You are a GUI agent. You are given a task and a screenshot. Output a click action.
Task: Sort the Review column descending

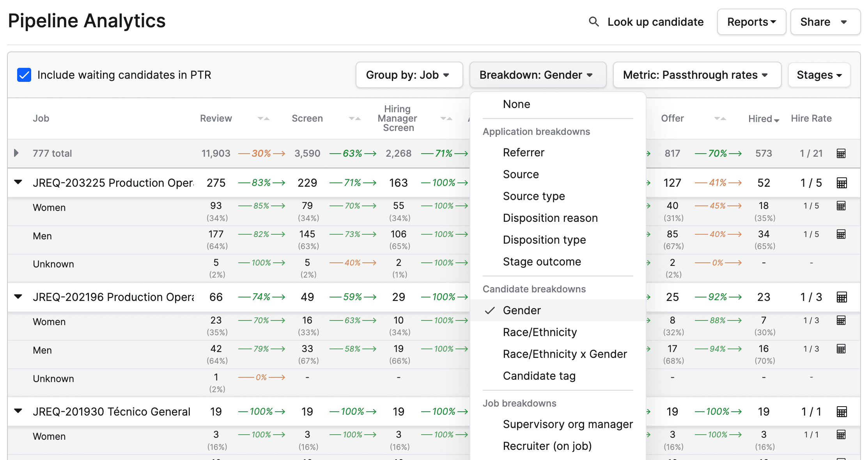260,119
